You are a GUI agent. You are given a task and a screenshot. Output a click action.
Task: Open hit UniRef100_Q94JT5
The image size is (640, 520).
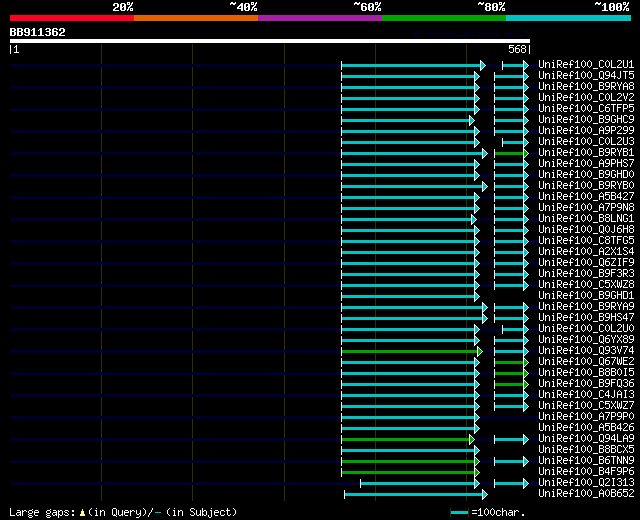click(586, 76)
